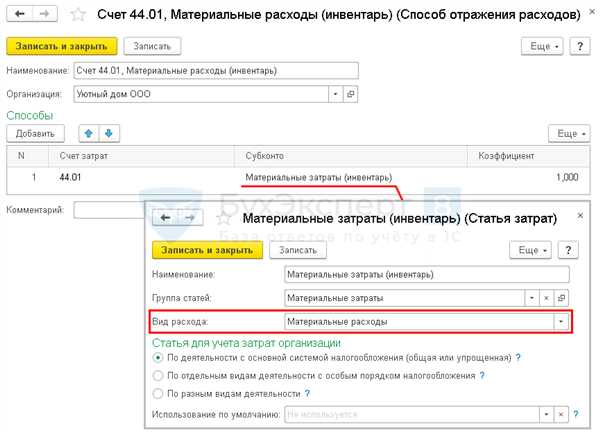The width and height of the screenshot is (600, 432).
Task: Show hint for основная система налогообложения option
Action: point(518,357)
